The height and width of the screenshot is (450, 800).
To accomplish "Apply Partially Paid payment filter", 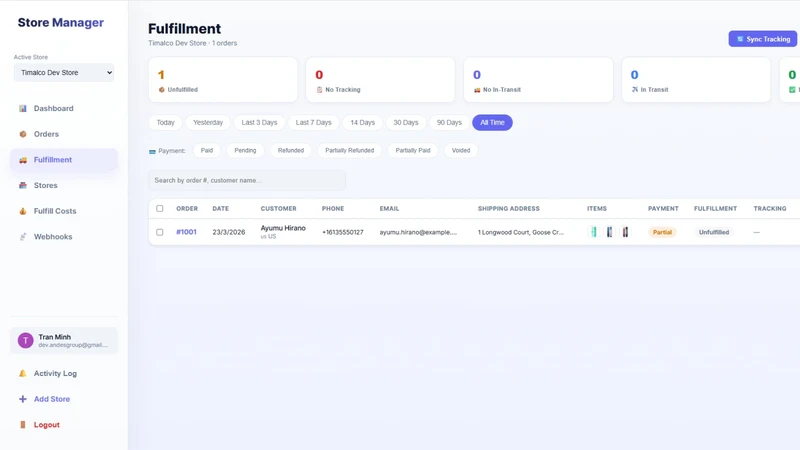I will pos(413,151).
